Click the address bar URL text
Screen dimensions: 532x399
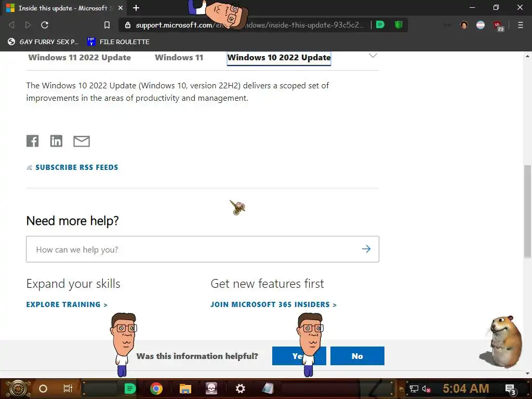point(250,25)
